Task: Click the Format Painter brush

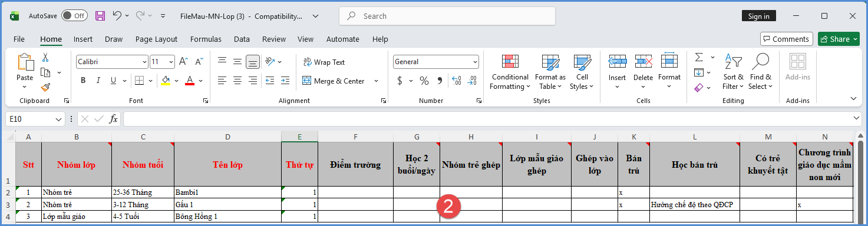Action: coord(45,87)
